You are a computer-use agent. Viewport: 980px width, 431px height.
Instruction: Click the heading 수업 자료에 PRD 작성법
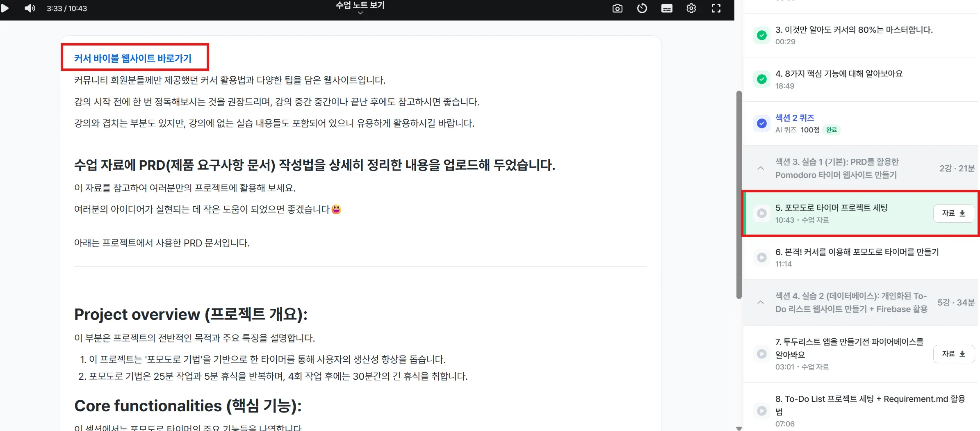tap(315, 165)
